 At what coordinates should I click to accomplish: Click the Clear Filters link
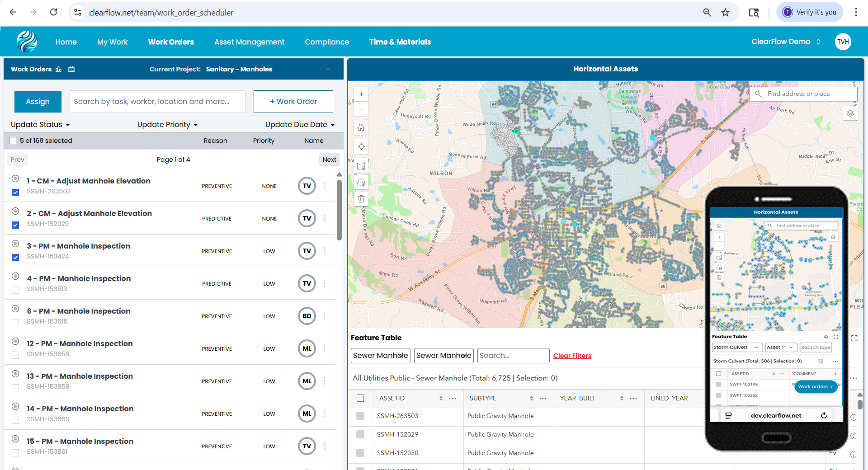pyautogui.click(x=572, y=356)
